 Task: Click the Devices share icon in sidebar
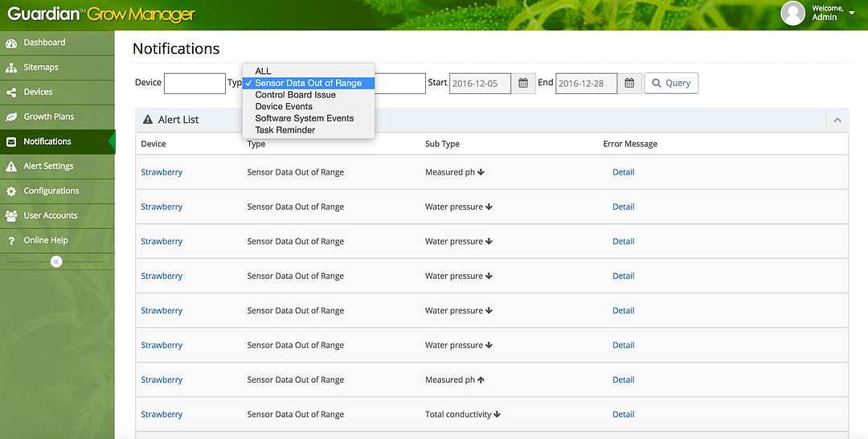(x=11, y=92)
